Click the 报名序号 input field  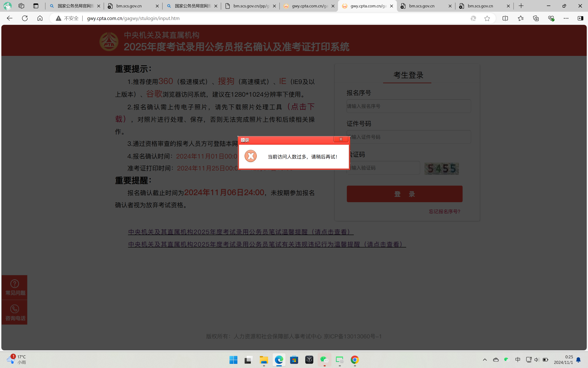pos(409,106)
